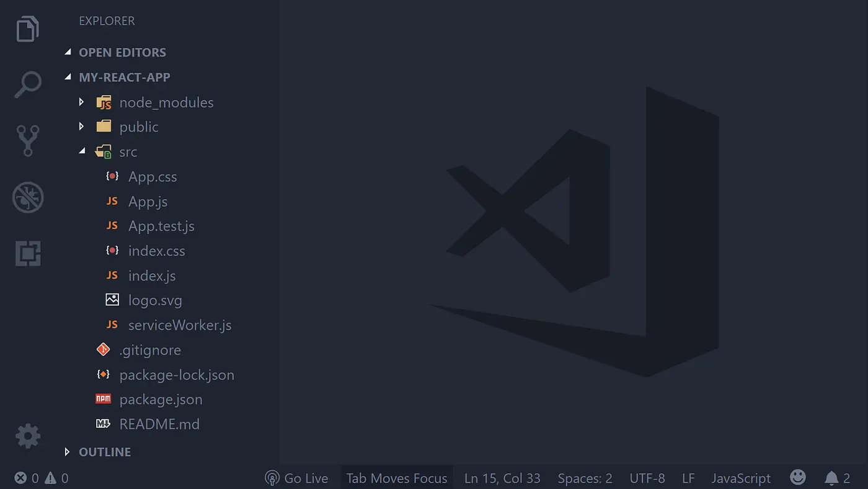This screenshot has width=868, height=489.
Task: Collapse the src folder arrow
Action: pos(82,151)
